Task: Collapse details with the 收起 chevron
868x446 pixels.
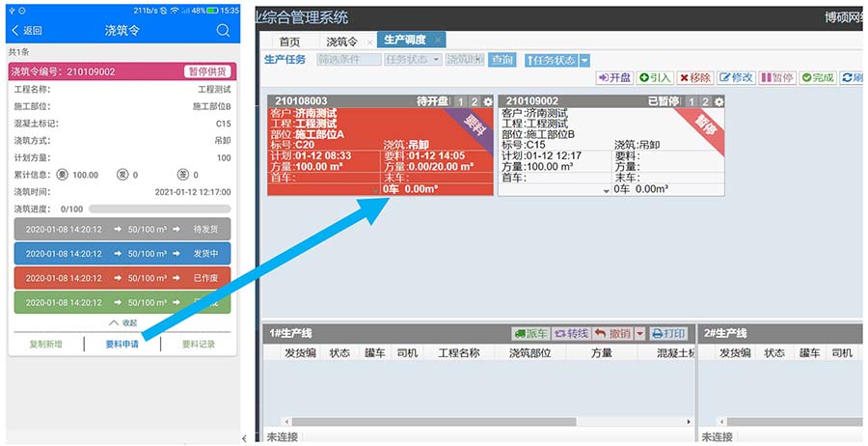Action: pyautogui.click(x=122, y=323)
